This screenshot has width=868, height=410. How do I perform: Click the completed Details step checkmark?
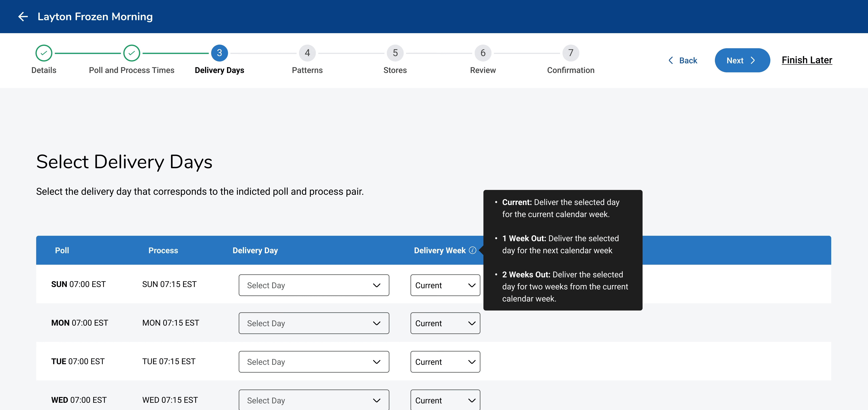pos(44,53)
